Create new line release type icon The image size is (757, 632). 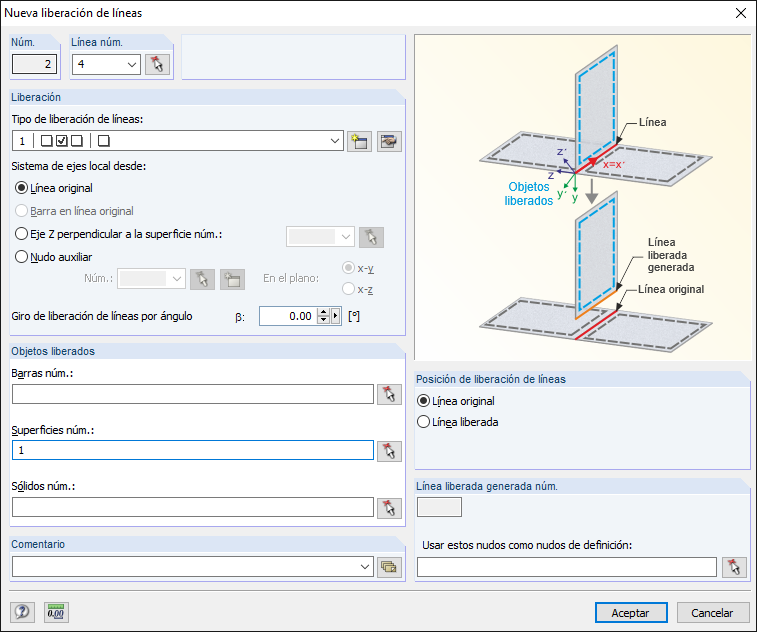point(360,141)
